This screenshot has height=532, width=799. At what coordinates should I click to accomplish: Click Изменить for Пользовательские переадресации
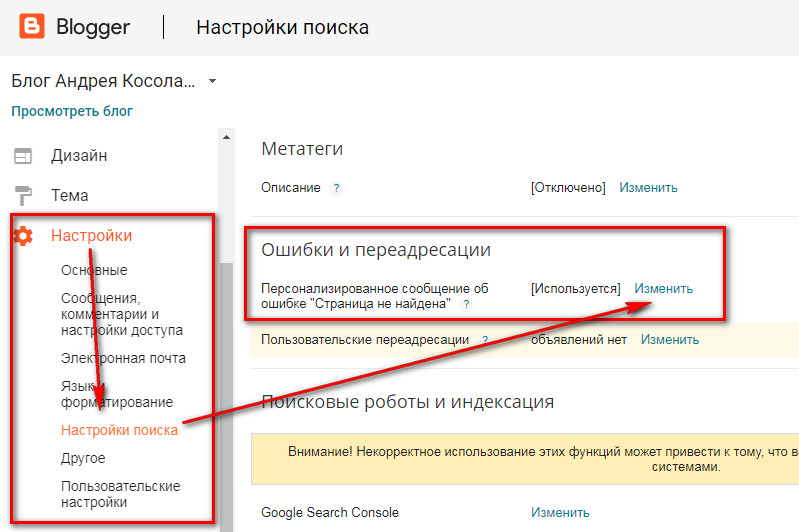(x=670, y=339)
